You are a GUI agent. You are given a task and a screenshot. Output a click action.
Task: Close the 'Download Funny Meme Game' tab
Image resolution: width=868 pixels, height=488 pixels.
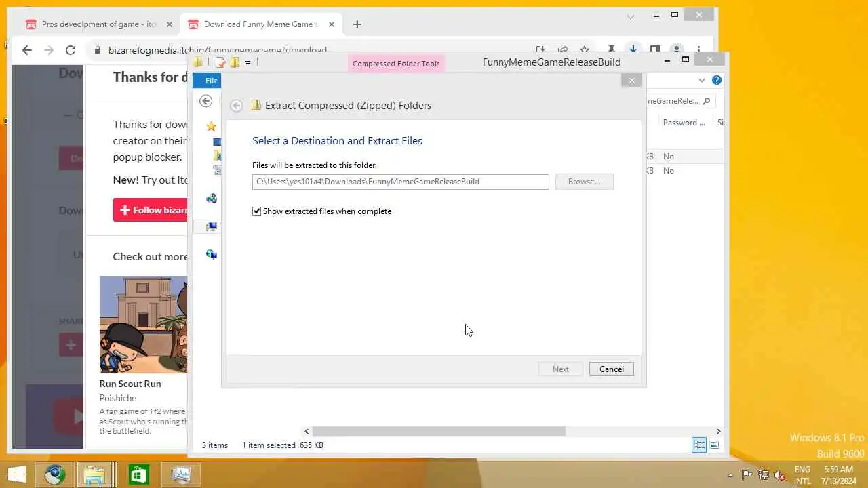pos(332,24)
